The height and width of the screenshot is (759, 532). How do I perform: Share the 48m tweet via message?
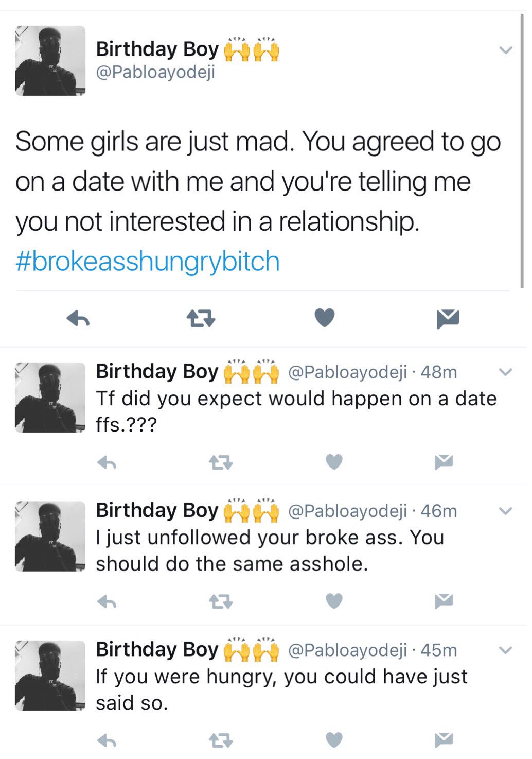444,462
